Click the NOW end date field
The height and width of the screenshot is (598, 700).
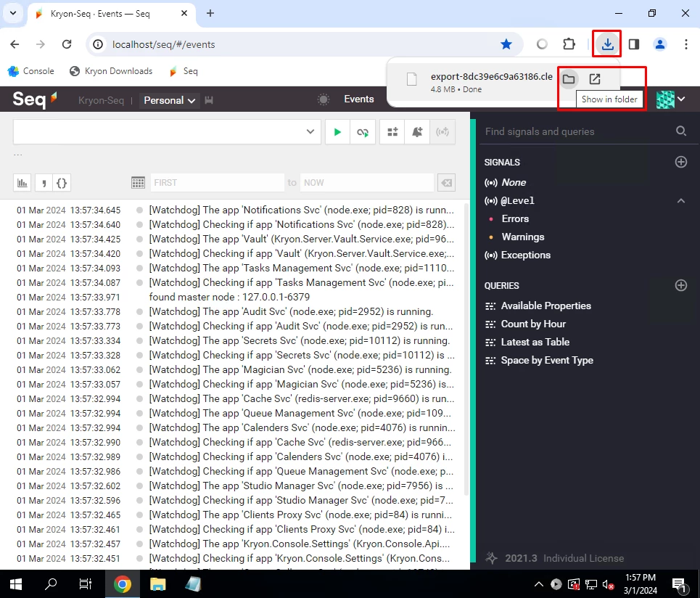(x=366, y=183)
